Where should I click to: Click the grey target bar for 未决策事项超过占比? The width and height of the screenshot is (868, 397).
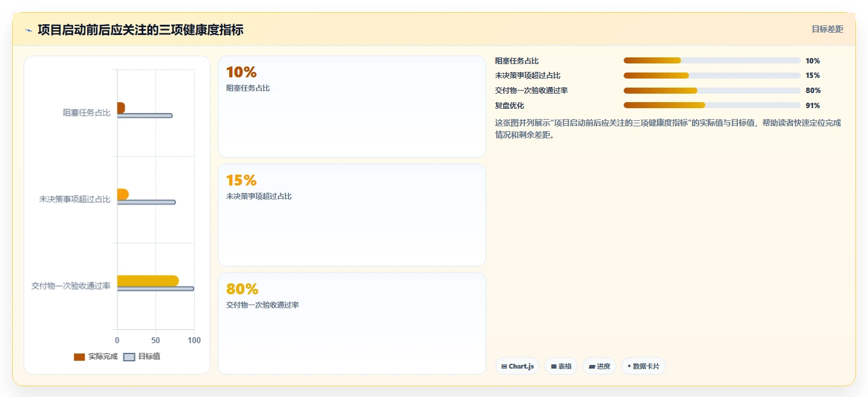point(146,202)
